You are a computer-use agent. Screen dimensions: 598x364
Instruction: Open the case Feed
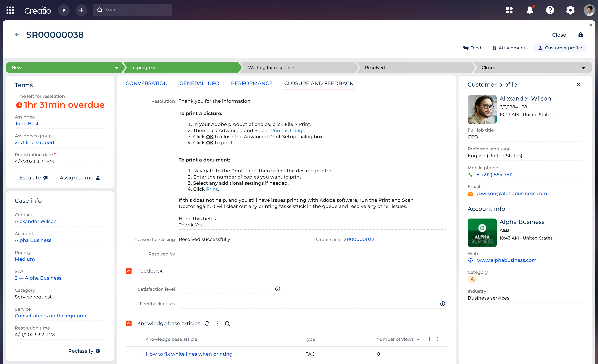coord(472,48)
